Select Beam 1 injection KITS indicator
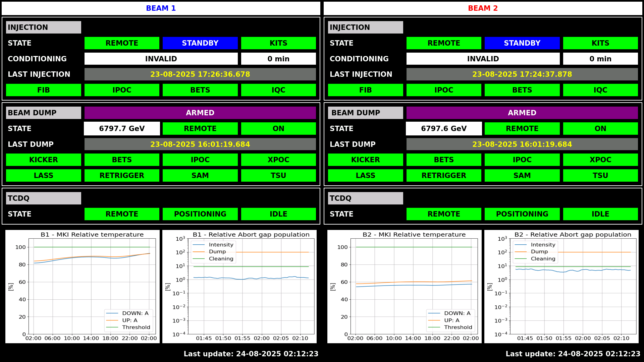Screen dimensions: 644x362 (278, 43)
